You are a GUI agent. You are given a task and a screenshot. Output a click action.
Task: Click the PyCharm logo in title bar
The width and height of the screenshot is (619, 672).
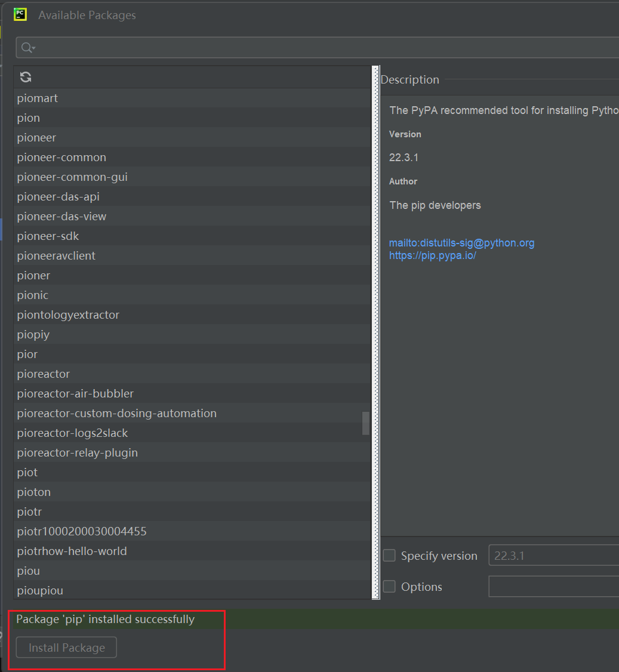coord(20,14)
